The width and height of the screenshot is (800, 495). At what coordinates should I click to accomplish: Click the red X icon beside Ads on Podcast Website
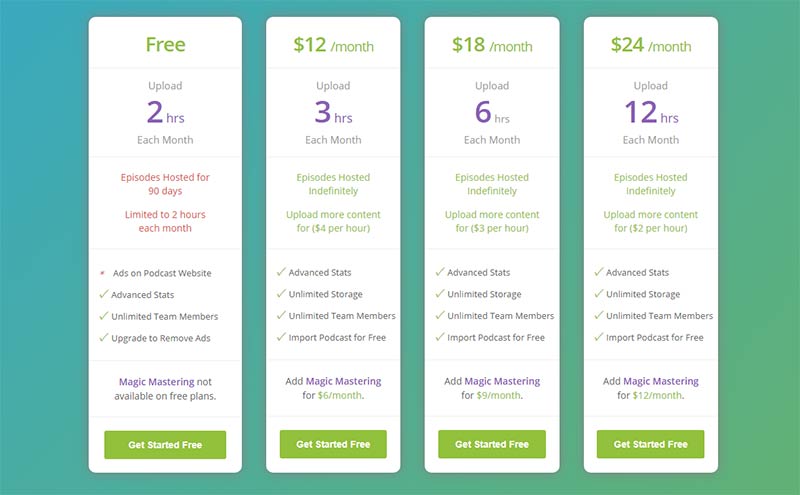coord(103,273)
